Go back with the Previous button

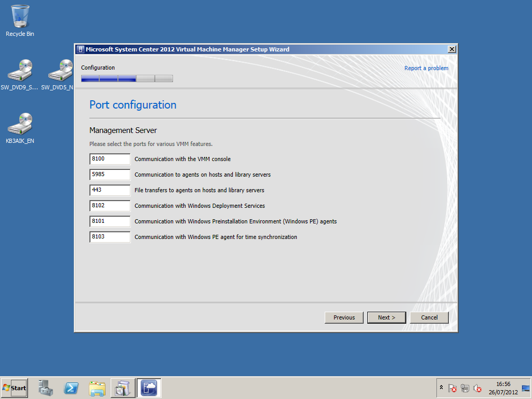pos(344,317)
